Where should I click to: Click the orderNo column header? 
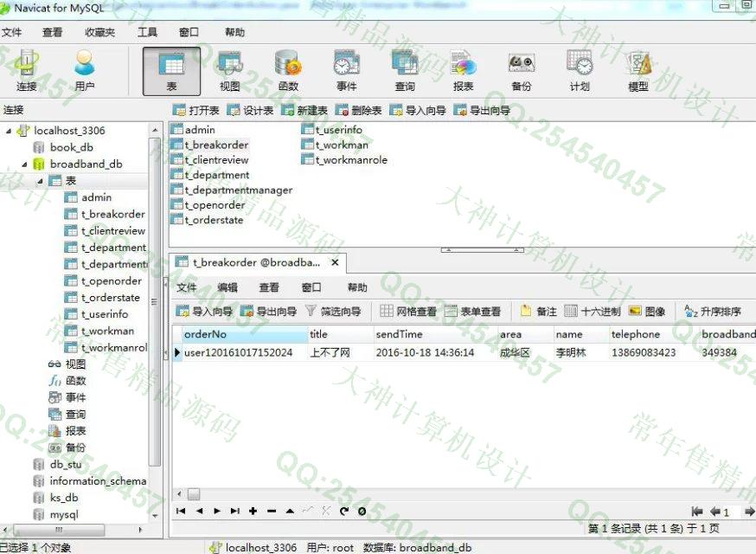click(245, 334)
